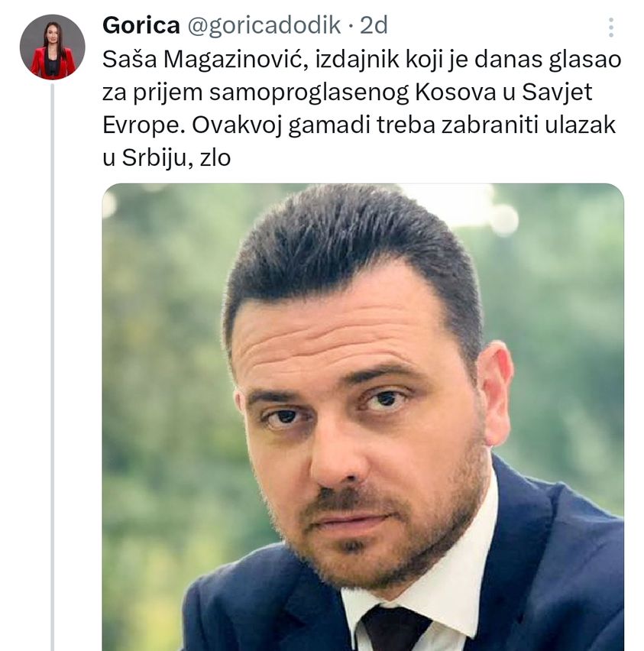This screenshot has height=651, width=644.
Task: Open the three-dot more options menu
Action: (611, 28)
